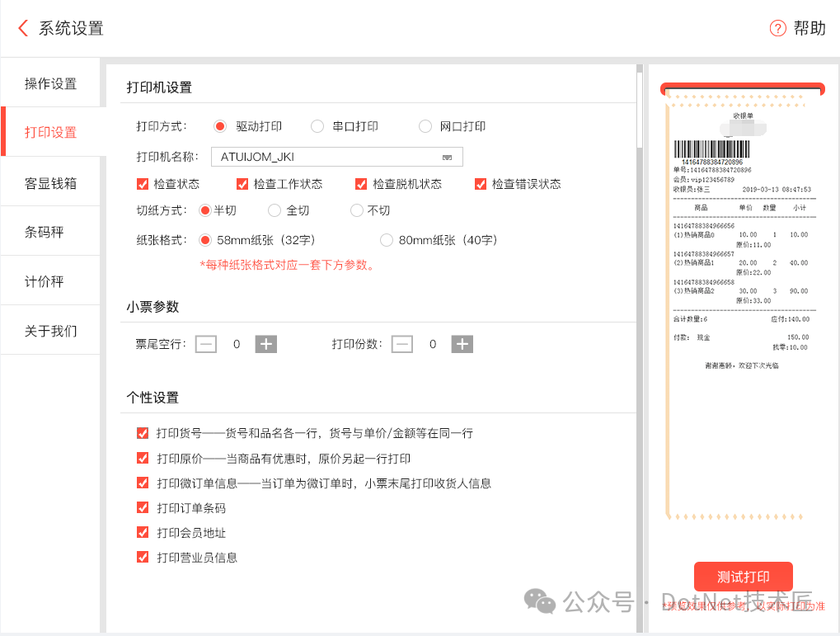
Task: Disable 打印会员地址 option
Action: pyautogui.click(x=143, y=532)
